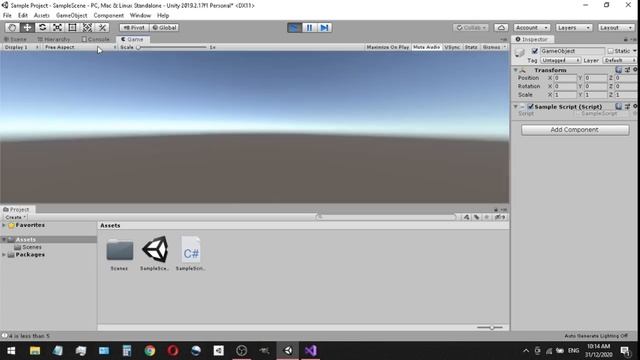Image resolution: width=640 pixels, height=360 pixels.
Task: Open File Explorer from taskbar
Action: 35,351
